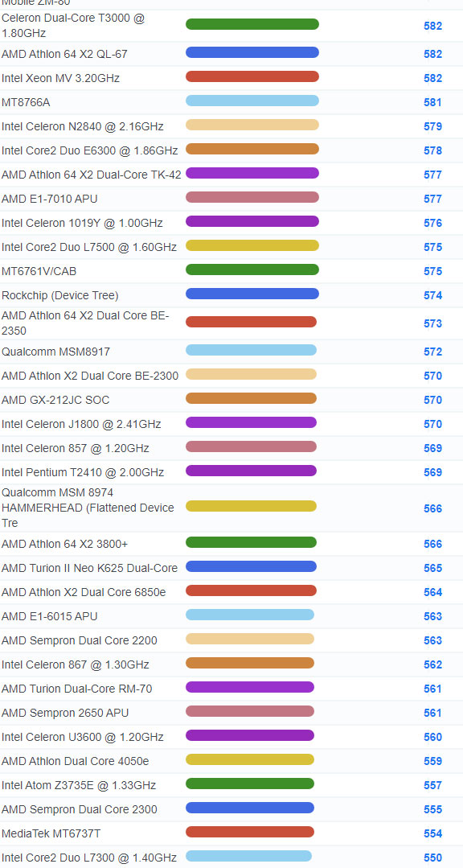Image resolution: width=463 pixels, height=868 pixels.
Task: Click light blue bar for AMD E1-6015 APU
Action: coord(250,615)
